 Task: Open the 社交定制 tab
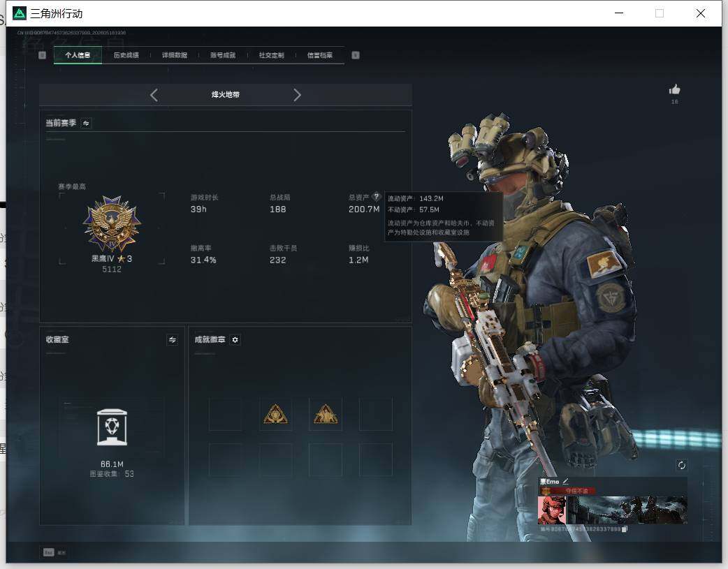tap(271, 55)
